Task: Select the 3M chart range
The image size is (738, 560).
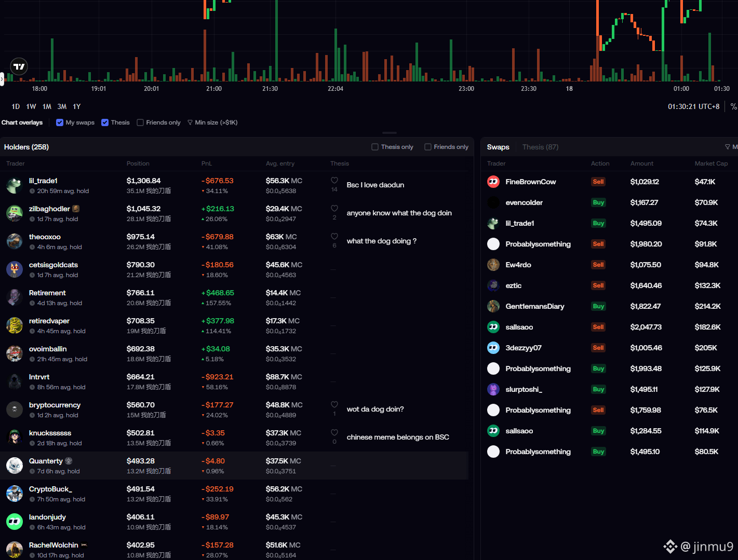Action: pos(62,106)
